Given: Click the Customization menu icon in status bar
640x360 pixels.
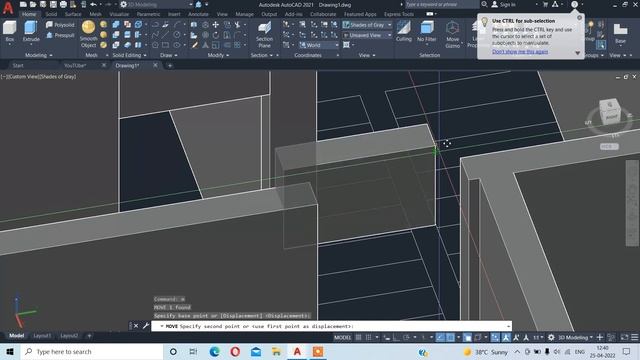Looking at the screenshot, I should pos(635,337).
